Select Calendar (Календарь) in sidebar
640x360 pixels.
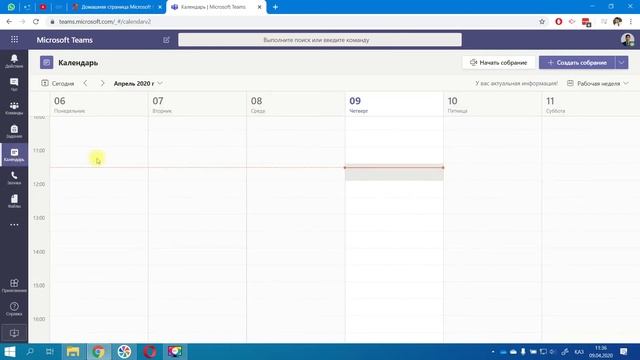click(14, 155)
